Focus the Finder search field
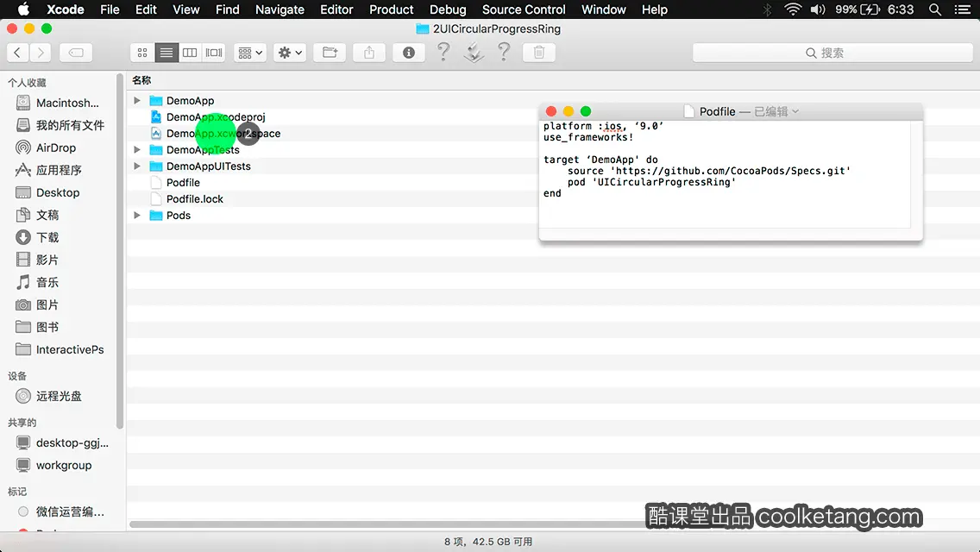This screenshot has height=552, width=980. coord(832,53)
